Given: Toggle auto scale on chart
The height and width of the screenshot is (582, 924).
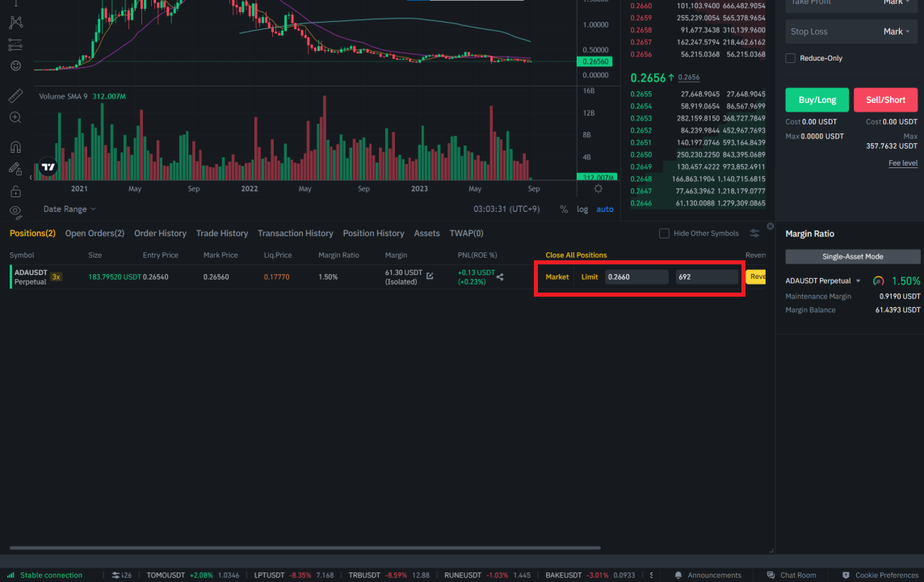Looking at the screenshot, I should tap(605, 209).
